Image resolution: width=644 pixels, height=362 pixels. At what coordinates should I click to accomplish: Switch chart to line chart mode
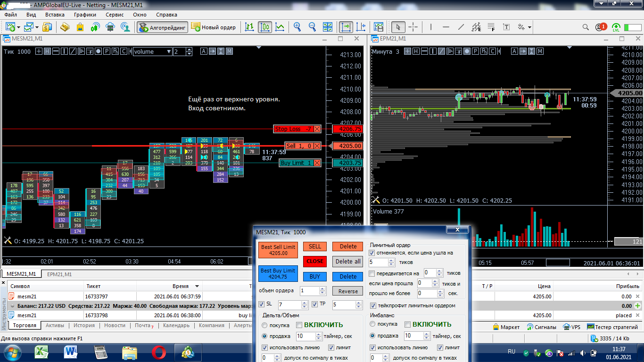point(280,27)
